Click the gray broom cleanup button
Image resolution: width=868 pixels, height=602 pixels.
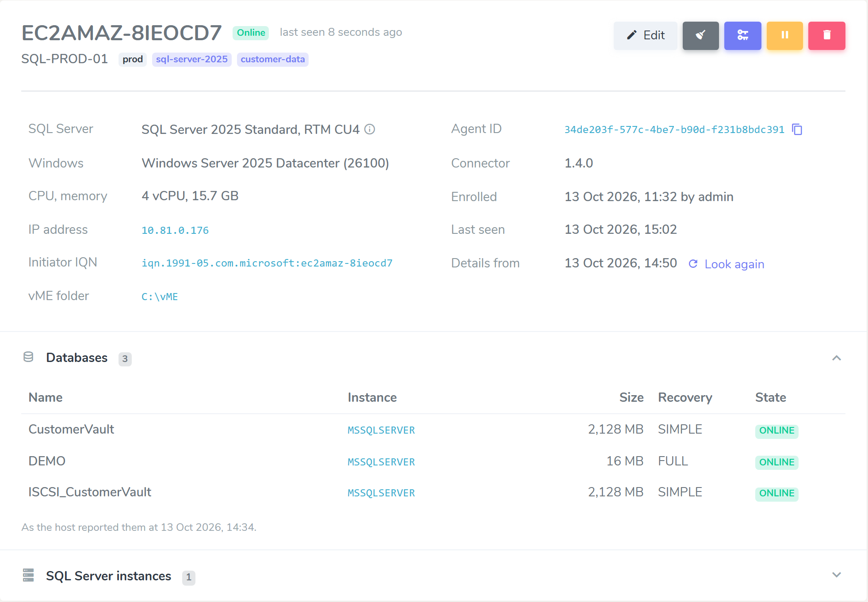pos(700,35)
